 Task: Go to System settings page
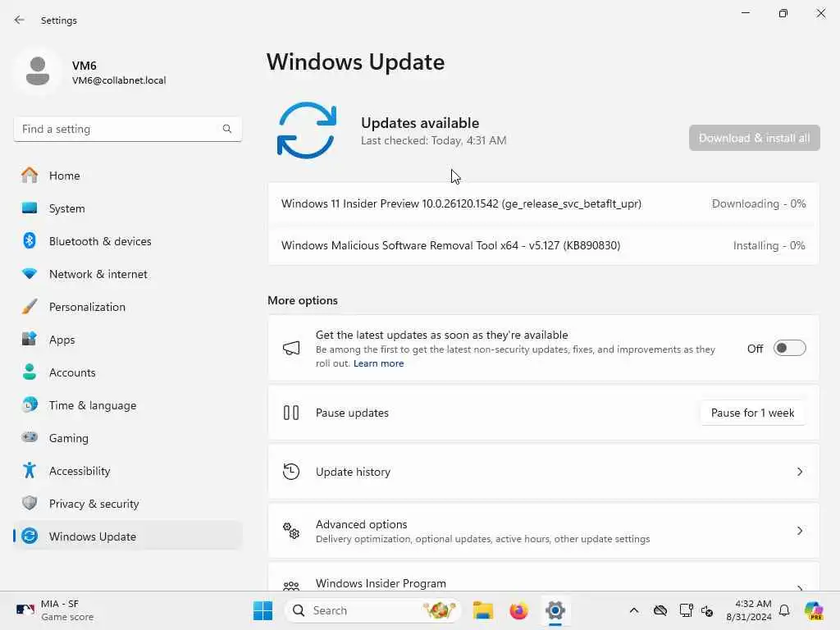(127, 208)
